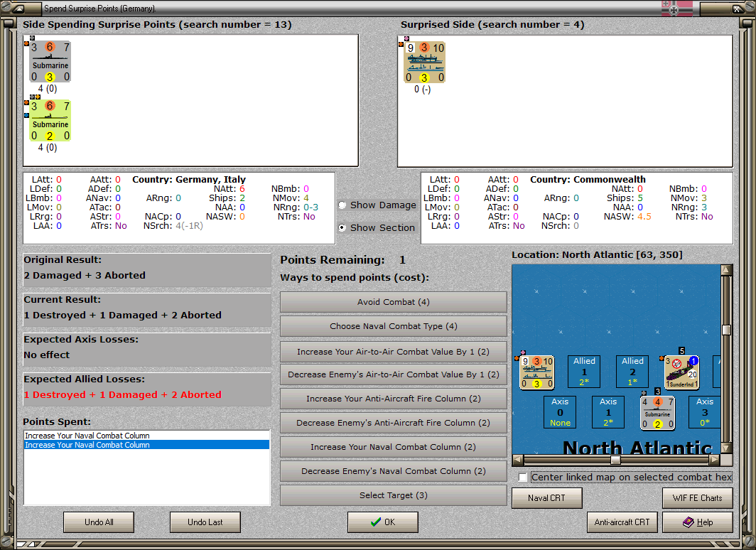Click the NASW: 4.5 value for Commonwealth

pyautogui.click(x=644, y=217)
